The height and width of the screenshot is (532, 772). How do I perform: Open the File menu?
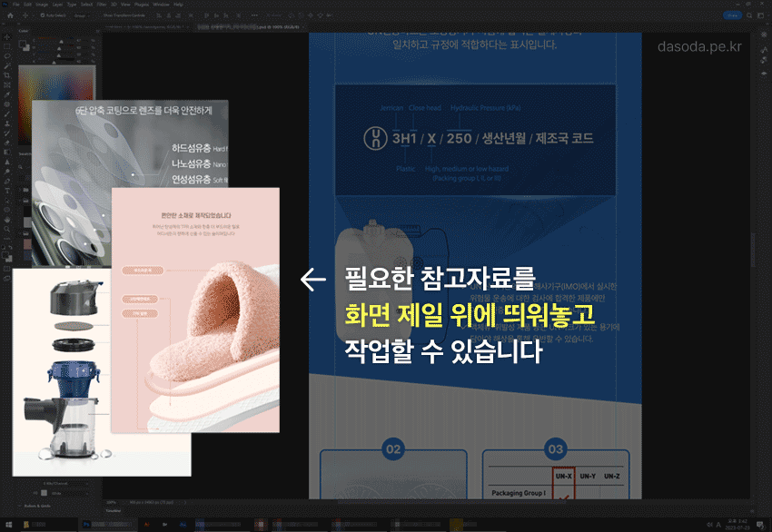tap(16, 4)
